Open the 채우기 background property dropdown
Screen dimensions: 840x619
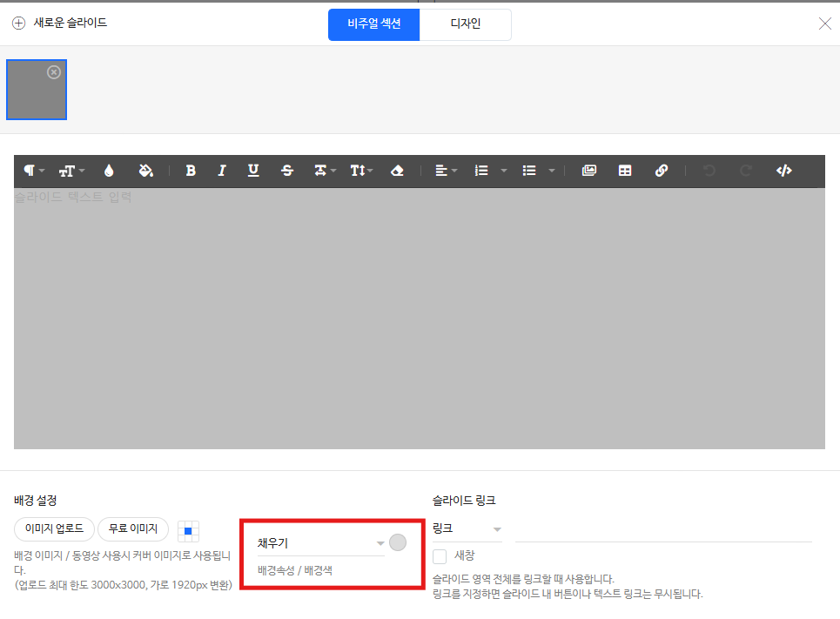tap(322, 542)
